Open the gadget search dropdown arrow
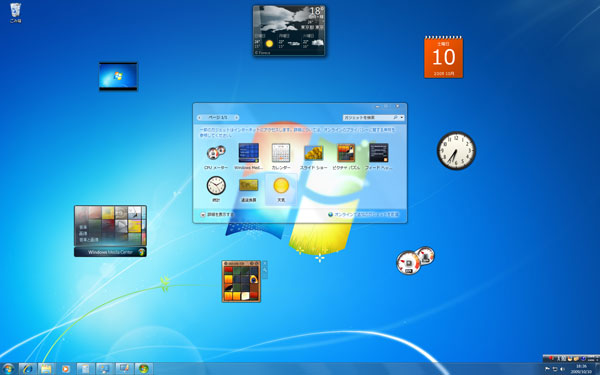Screen dimensions: 600x375 click(x=401, y=118)
